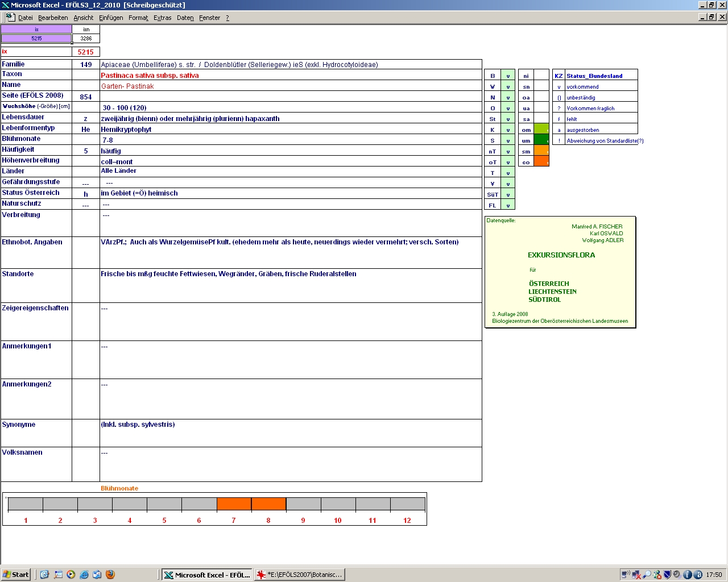Click taxon name Pastinaca sativa subsp. sativa
The width and height of the screenshot is (728, 582).
(x=150, y=75)
